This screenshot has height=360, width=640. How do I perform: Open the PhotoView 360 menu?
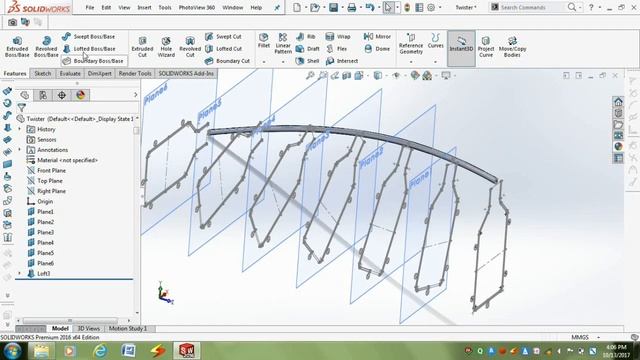[197, 7]
